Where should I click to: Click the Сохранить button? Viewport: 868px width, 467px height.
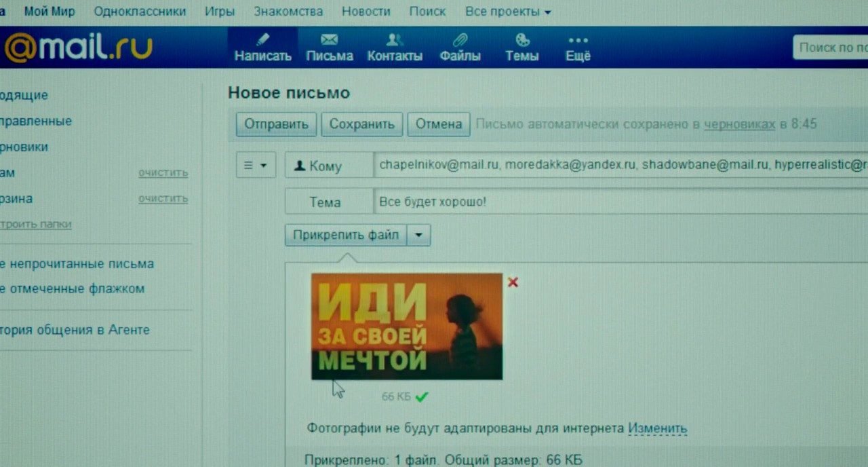361,124
